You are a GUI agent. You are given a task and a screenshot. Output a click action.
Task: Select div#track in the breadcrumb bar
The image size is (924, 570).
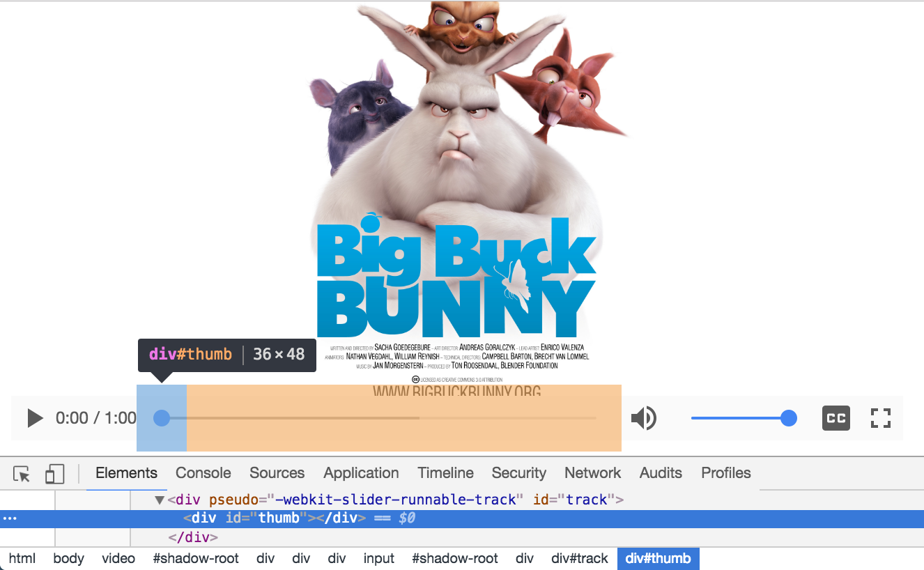tap(580, 558)
